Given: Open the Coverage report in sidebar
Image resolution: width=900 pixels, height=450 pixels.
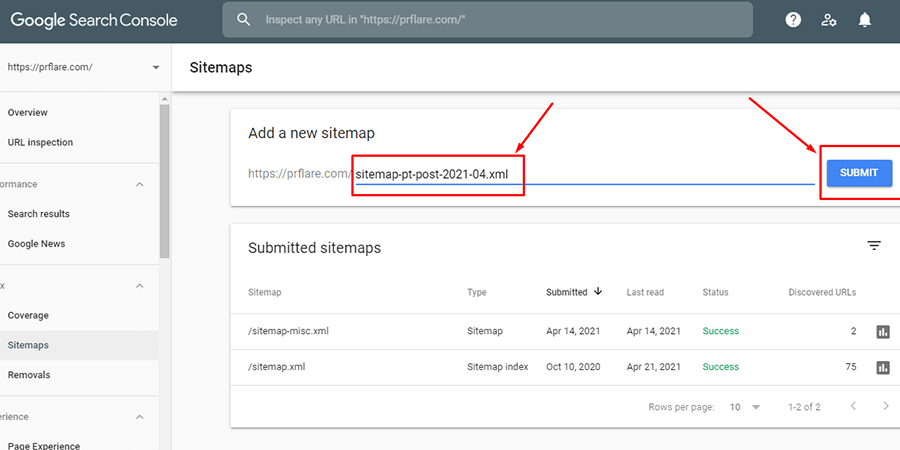Looking at the screenshot, I should pos(28,315).
